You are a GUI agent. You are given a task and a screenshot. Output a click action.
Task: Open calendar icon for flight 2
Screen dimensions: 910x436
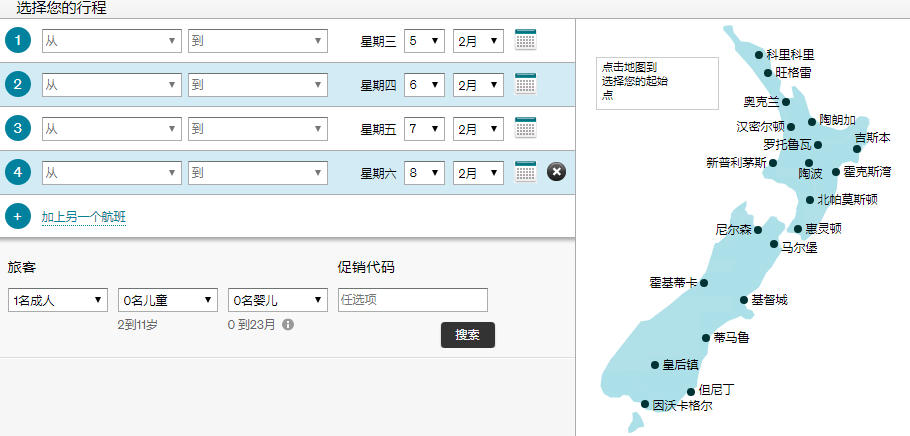(526, 84)
